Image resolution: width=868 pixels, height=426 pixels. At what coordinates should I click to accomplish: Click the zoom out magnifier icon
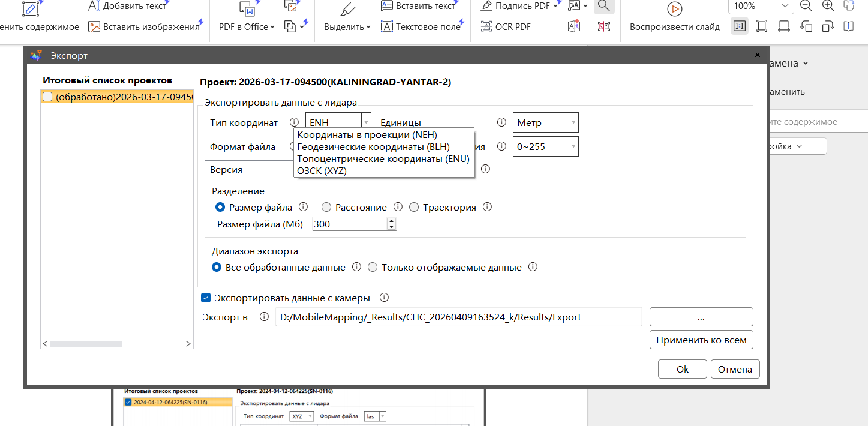806,6
